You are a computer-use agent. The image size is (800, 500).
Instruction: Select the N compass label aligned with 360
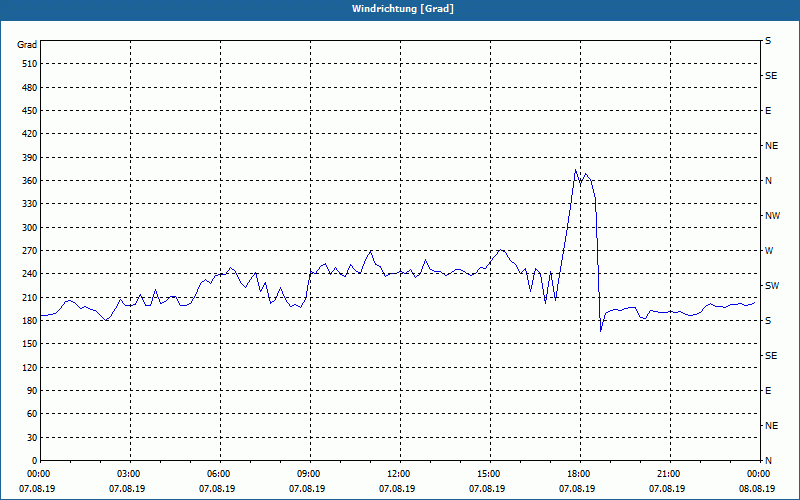coord(768,181)
